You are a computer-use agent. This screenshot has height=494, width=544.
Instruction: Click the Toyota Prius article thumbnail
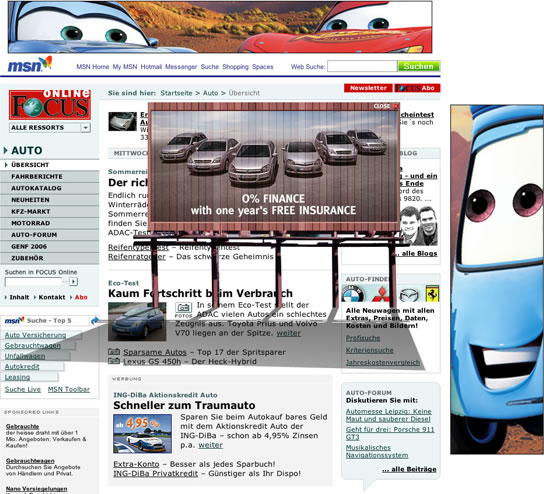pyautogui.click(x=137, y=322)
